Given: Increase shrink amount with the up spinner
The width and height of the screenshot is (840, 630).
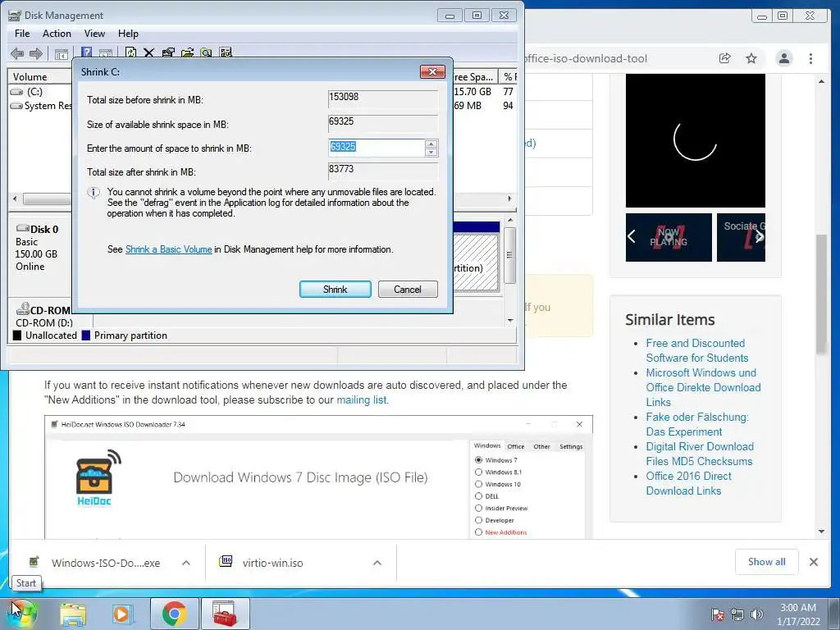Looking at the screenshot, I should (x=431, y=144).
